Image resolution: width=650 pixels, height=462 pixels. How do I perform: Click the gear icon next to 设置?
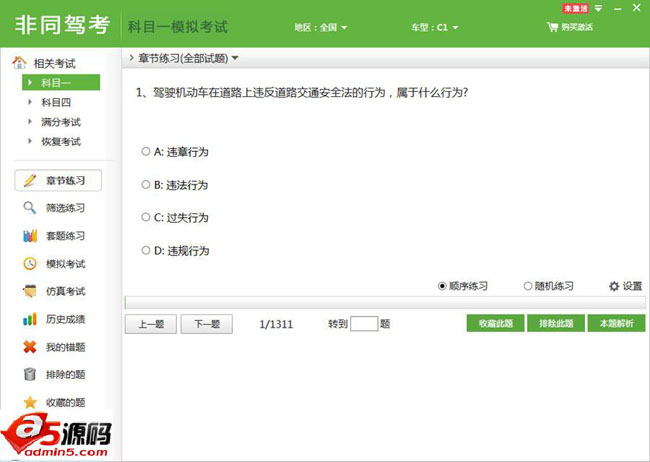(614, 286)
